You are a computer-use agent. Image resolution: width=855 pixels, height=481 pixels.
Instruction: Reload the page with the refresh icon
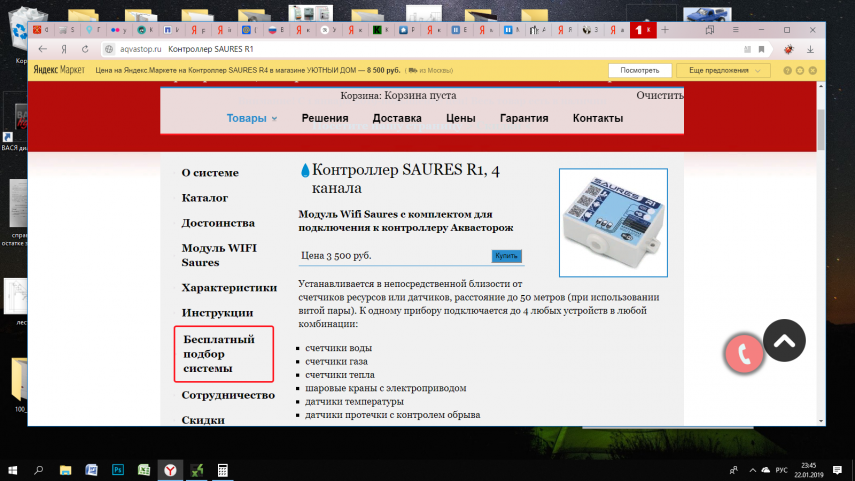(x=86, y=49)
